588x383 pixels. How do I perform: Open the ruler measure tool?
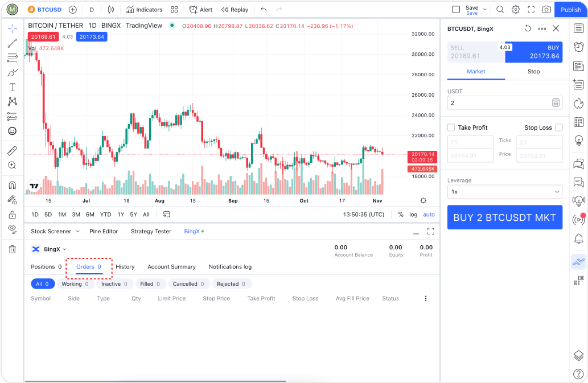tap(12, 151)
